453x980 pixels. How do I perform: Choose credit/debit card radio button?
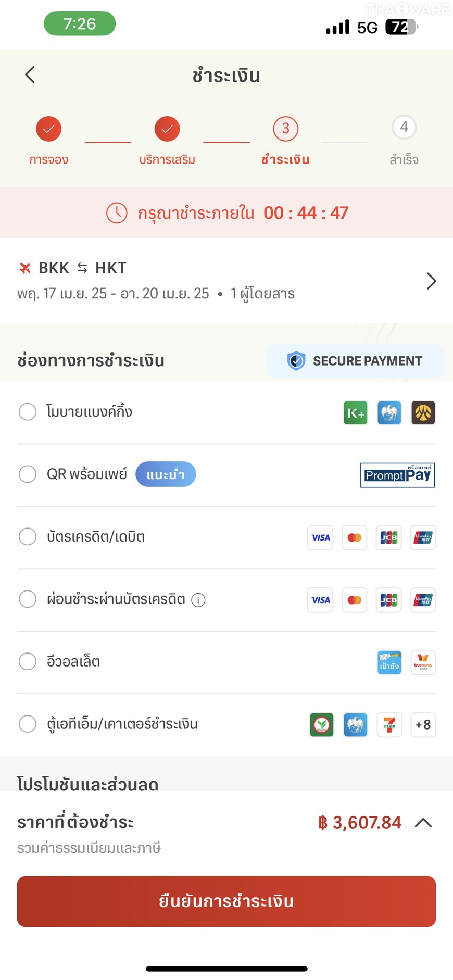click(28, 537)
